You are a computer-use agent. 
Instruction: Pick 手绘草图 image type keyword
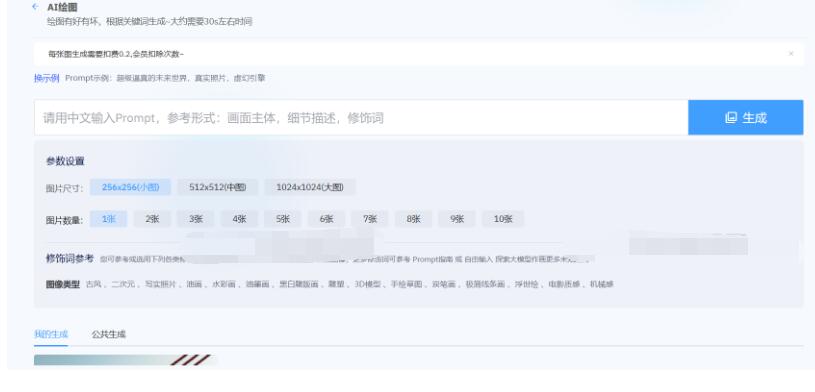406,284
